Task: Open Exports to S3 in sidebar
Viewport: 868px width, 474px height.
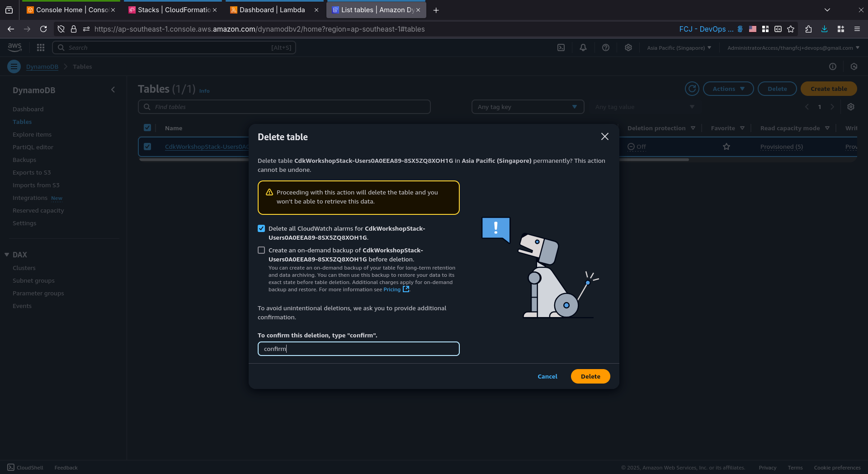Action: 32,172
